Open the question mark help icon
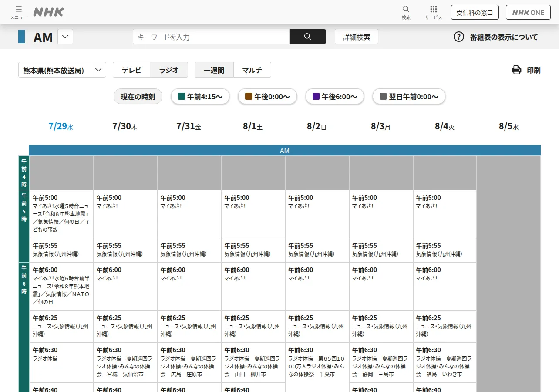Image resolution: width=559 pixels, height=392 pixels. [459, 37]
